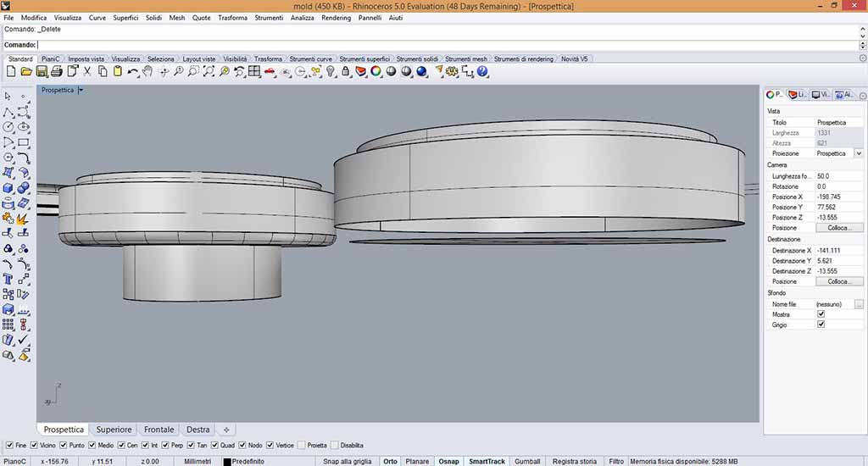Open Options with the gear icon

point(453,71)
